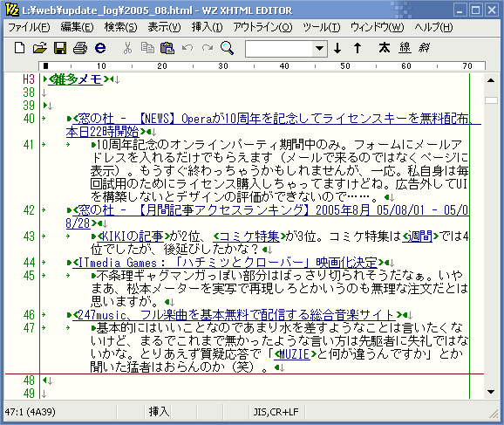Click the 247music 総合音楽サイト link
The image size is (504, 425).
(x=234, y=315)
